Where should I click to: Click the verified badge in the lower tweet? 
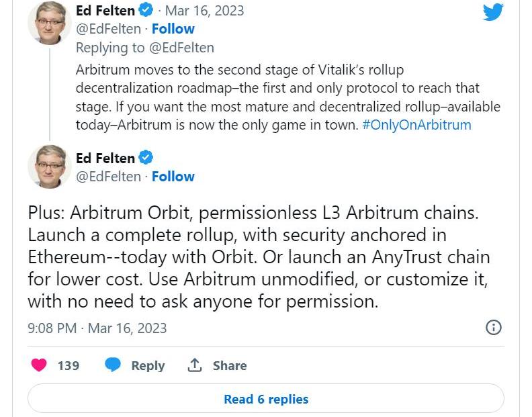click(x=146, y=158)
